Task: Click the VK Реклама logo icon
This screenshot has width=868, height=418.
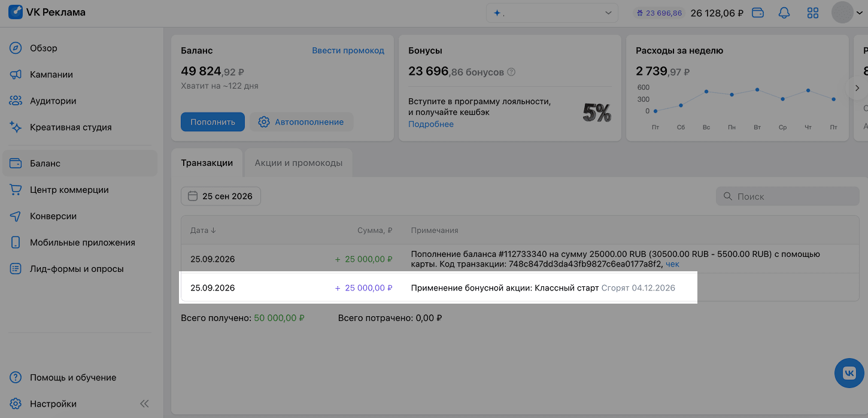Action: (x=16, y=13)
